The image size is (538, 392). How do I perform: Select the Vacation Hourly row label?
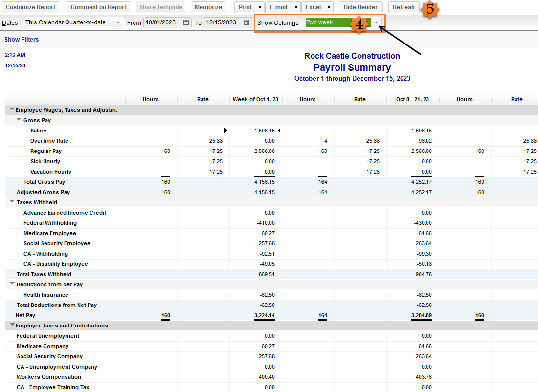(x=51, y=172)
